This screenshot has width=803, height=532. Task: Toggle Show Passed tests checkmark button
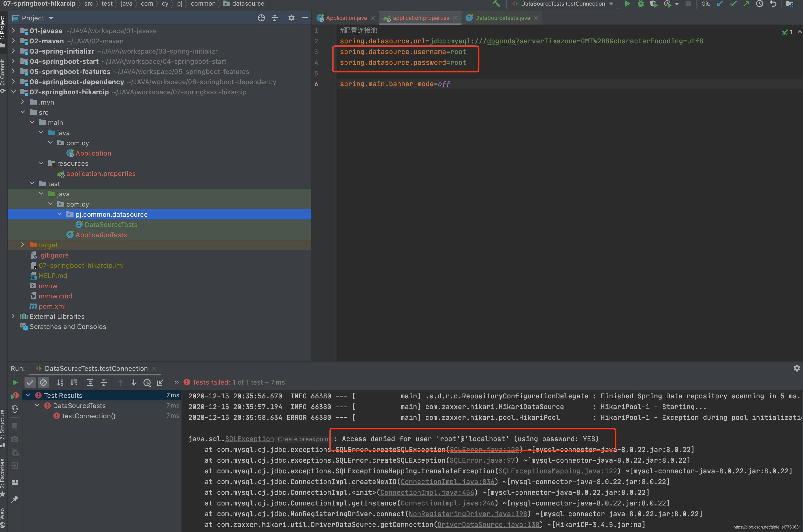point(30,382)
